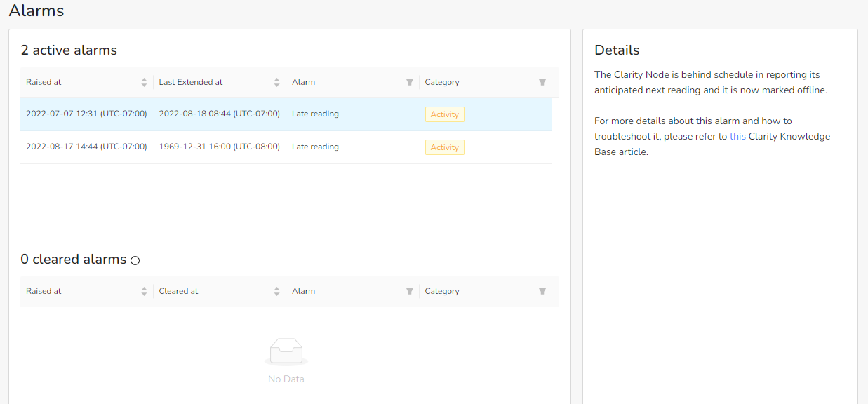Open Category filter in active alarms table
Image resolution: width=868 pixels, height=404 pixels.
[542, 82]
